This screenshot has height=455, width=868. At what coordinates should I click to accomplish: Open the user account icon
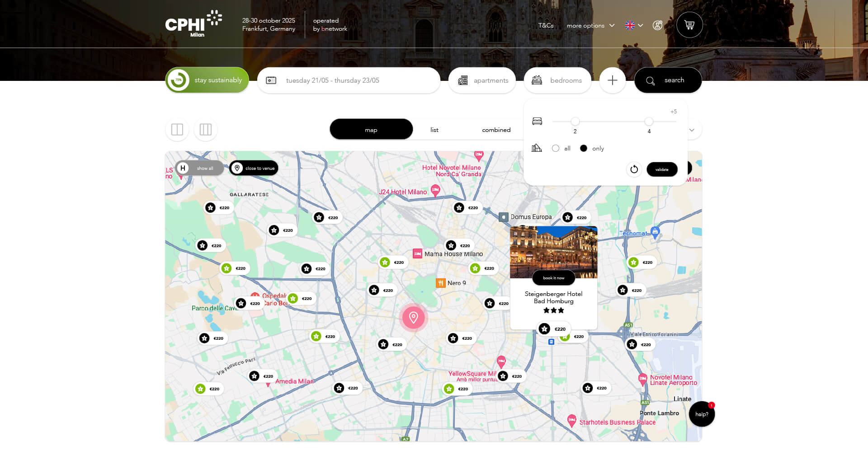point(658,25)
